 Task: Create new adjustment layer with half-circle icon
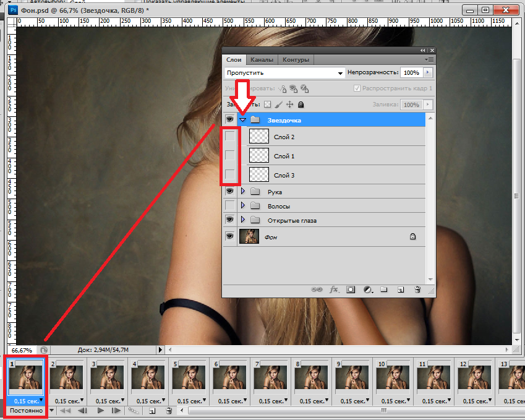click(368, 289)
